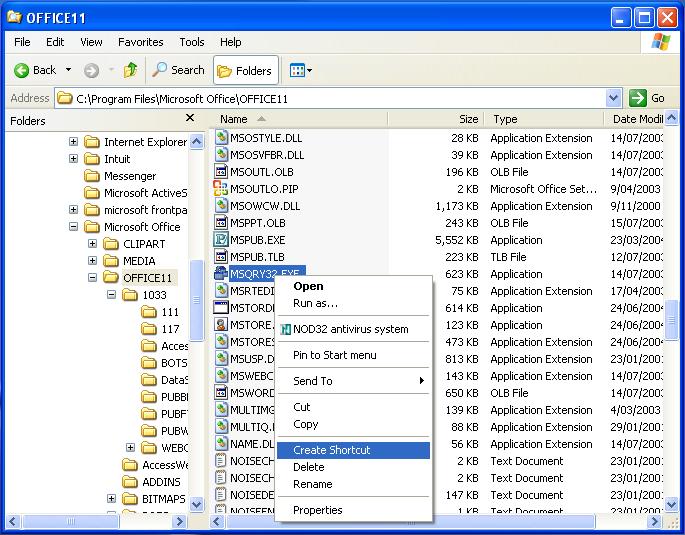This screenshot has width=685, height=535.
Task: Select the MSOUTLO.PIP file icon
Action: 222,189
